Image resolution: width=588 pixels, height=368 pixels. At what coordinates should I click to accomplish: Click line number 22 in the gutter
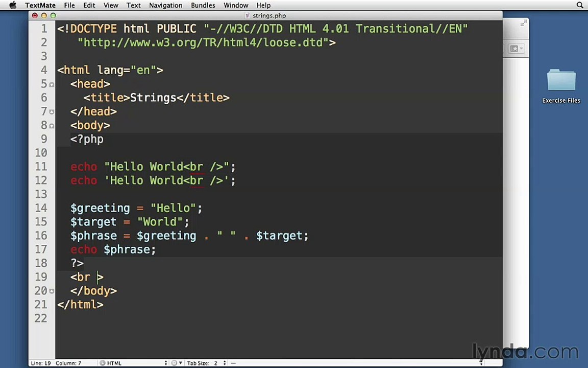(41, 318)
